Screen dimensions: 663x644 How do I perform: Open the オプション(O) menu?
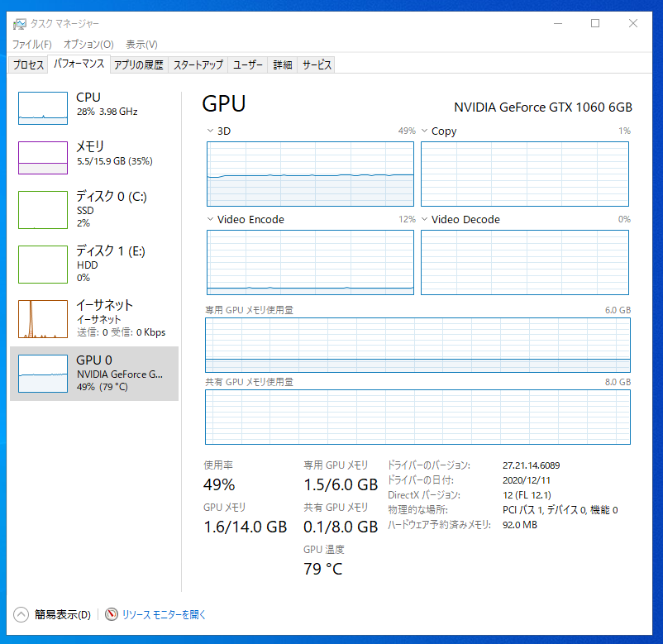point(88,45)
